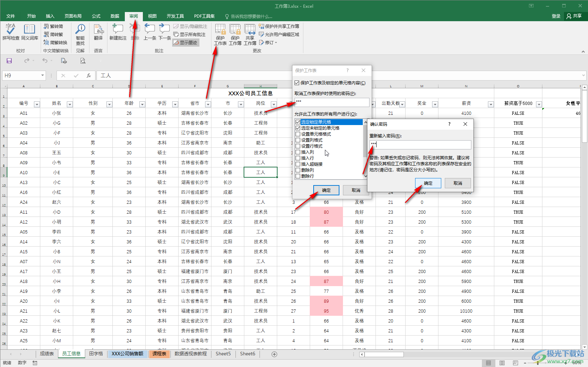Add a New Comment
Image resolution: width=588 pixels, height=367 pixels.
[118, 32]
